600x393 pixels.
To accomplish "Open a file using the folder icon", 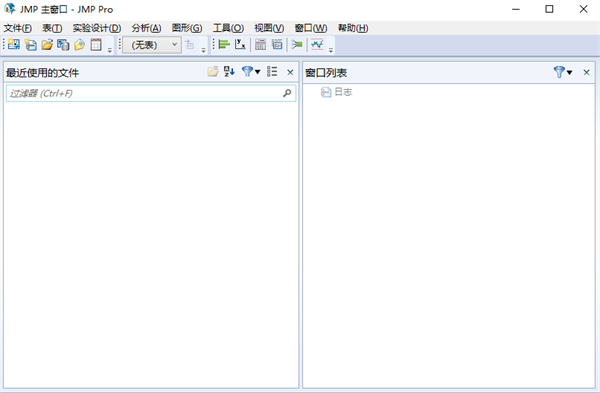I will click(47, 45).
